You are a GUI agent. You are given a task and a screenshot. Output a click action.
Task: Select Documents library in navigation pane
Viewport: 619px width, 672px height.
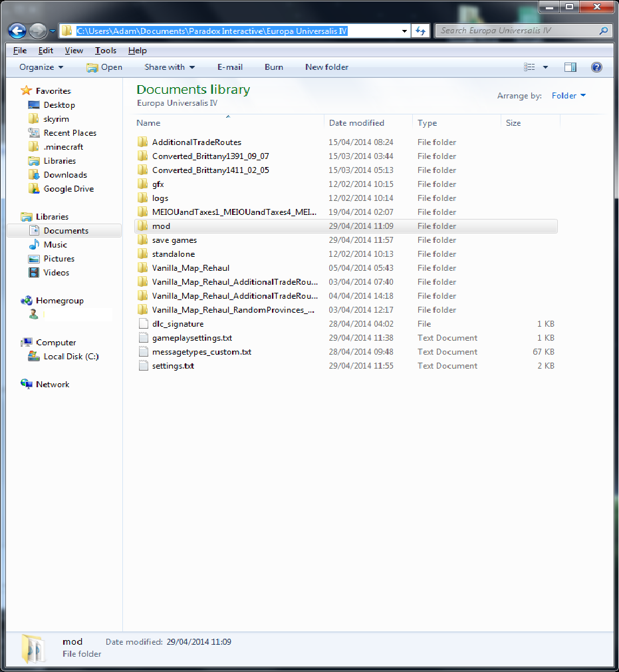(x=66, y=231)
